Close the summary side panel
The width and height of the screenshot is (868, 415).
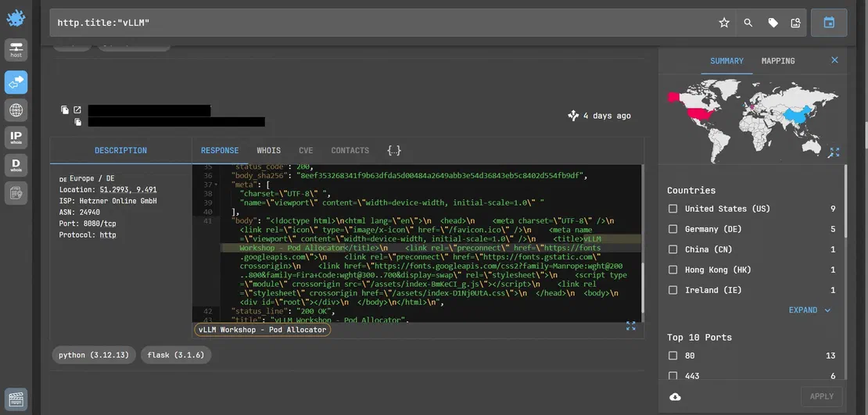click(x=835, y=60)
